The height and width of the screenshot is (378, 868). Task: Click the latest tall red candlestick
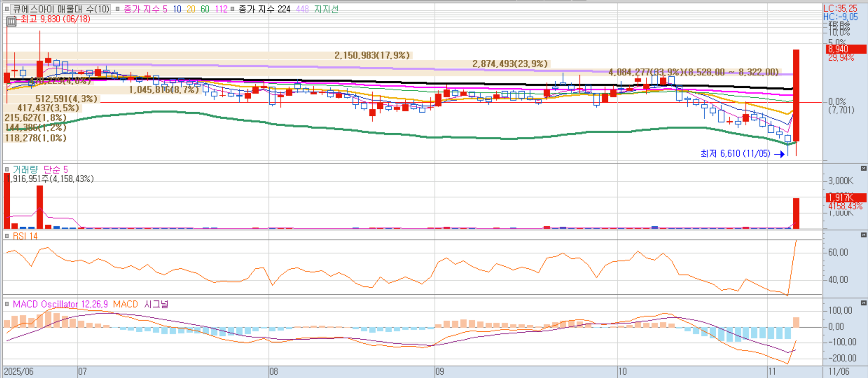click(x=796, y=95)
